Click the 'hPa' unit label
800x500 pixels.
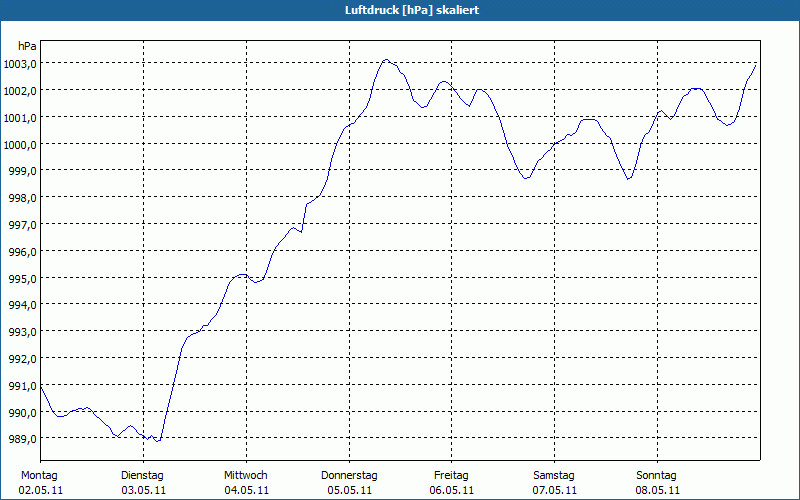[27, 46]
